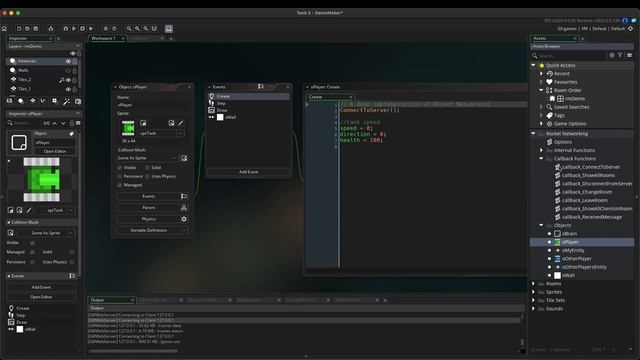The width and height of the screenshot is (640, 360).
Task: Click the sprTank sprite thumbnail in Object window
Action: coord(128,129)
